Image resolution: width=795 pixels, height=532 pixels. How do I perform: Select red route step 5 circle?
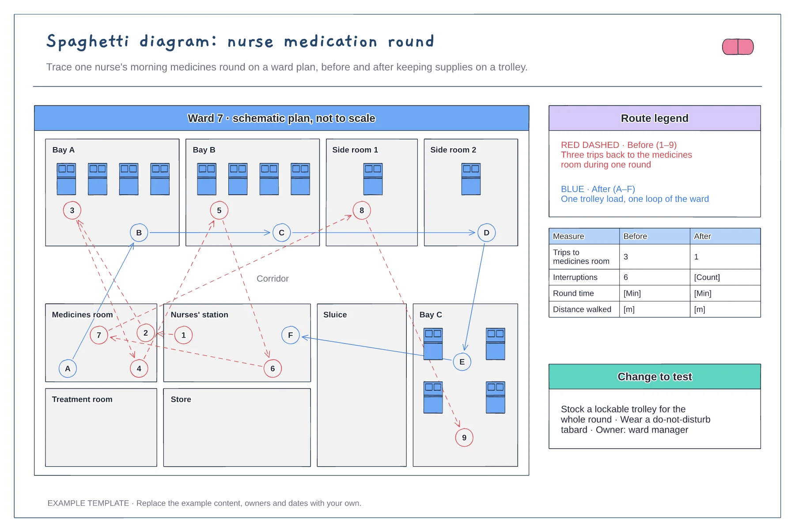[x=219, y=210]
